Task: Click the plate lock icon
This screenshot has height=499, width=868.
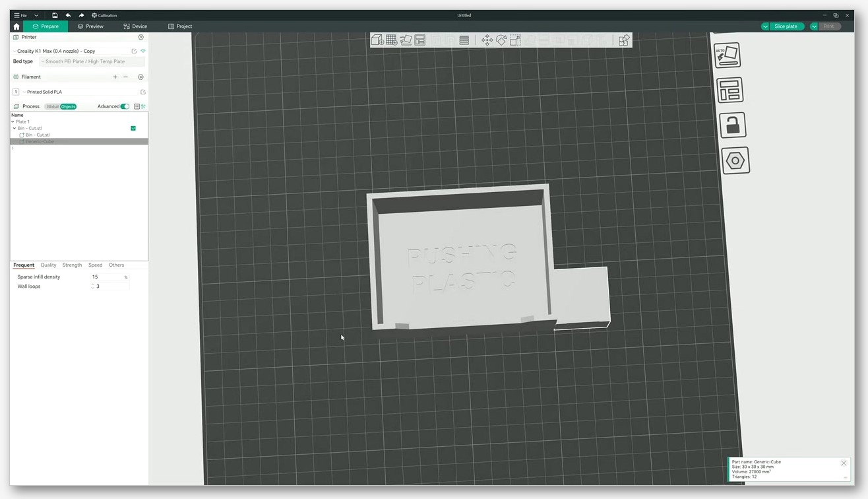Action: [x=733, y=125]
